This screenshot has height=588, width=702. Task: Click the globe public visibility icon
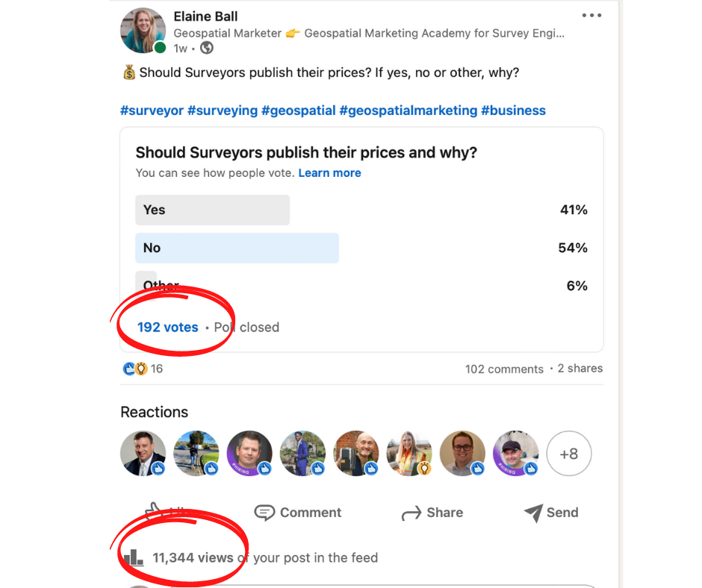click(x=206, y=48)
